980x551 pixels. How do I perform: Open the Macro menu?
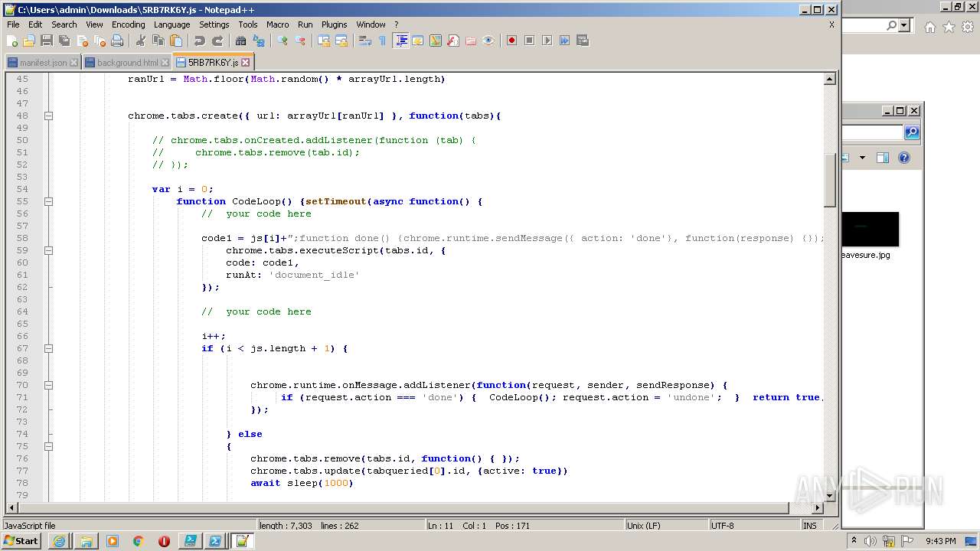point(278,24)
